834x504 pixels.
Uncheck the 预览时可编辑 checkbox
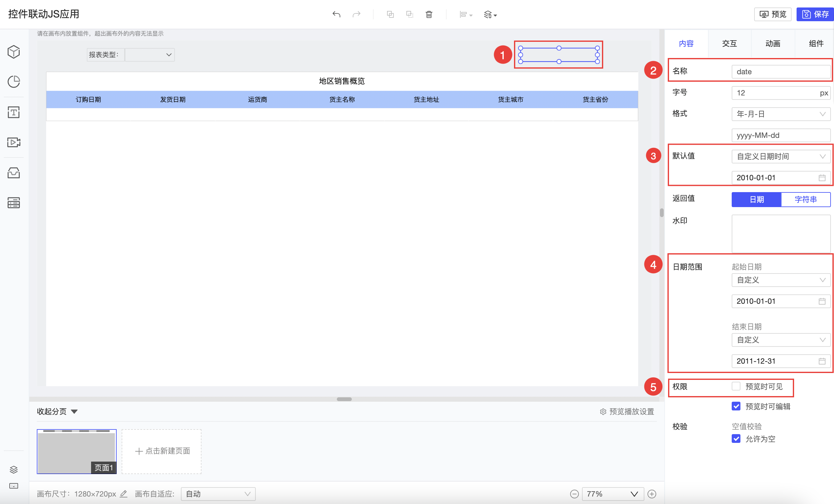click(736, 406)
